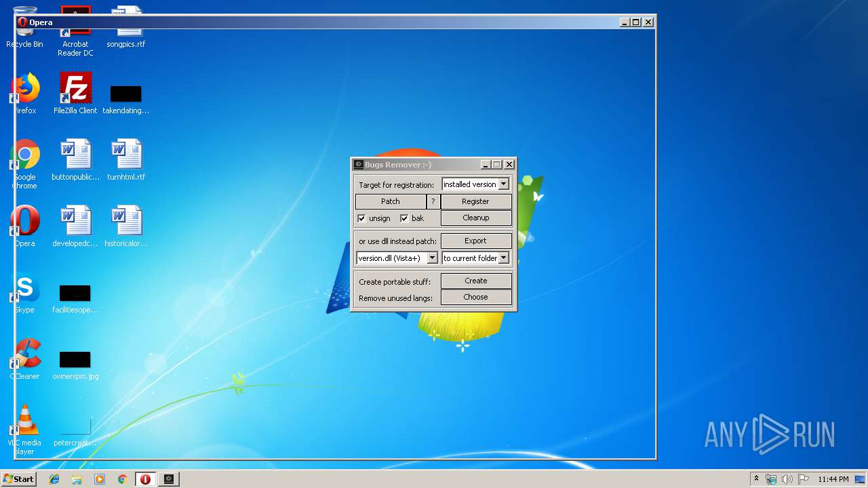Open ownerspm.jpg image on desktop
Screen dimensions: 868x488
tap(75, 366)
